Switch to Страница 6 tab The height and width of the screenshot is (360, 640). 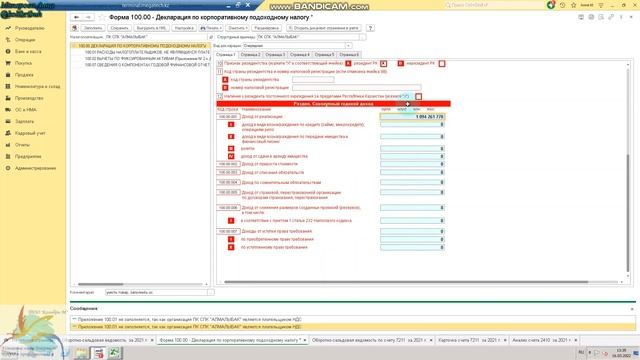tap(349, 55)
